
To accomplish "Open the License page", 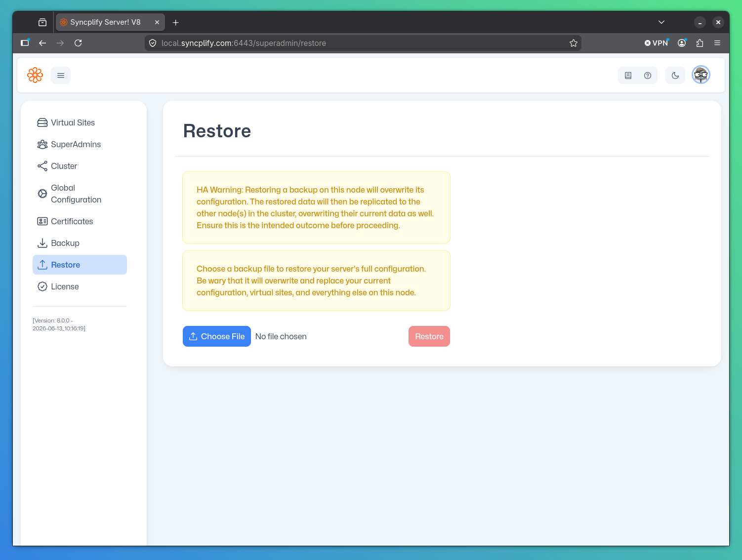I will [80, 286].
